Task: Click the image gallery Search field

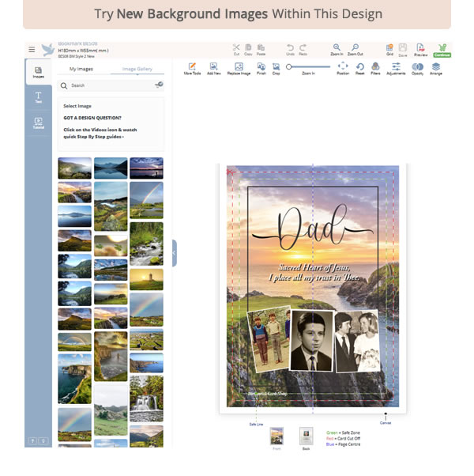Action: (107, 85)
